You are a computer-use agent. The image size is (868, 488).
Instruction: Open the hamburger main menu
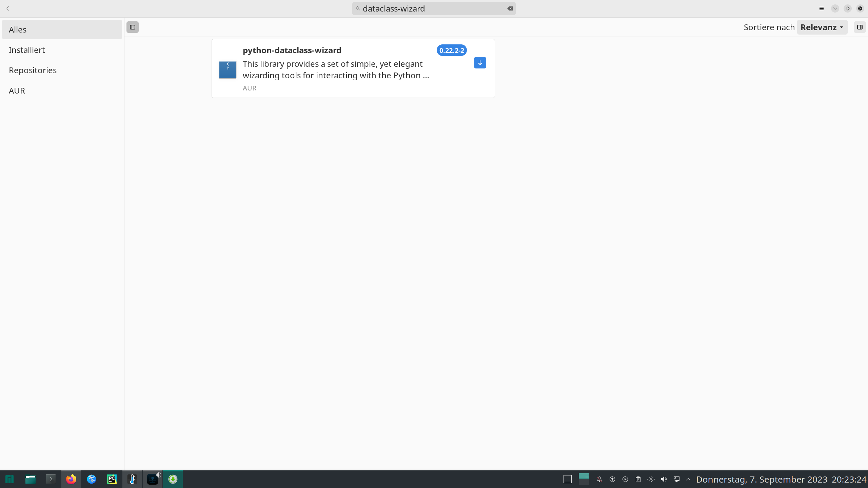[x=822, y=8]
